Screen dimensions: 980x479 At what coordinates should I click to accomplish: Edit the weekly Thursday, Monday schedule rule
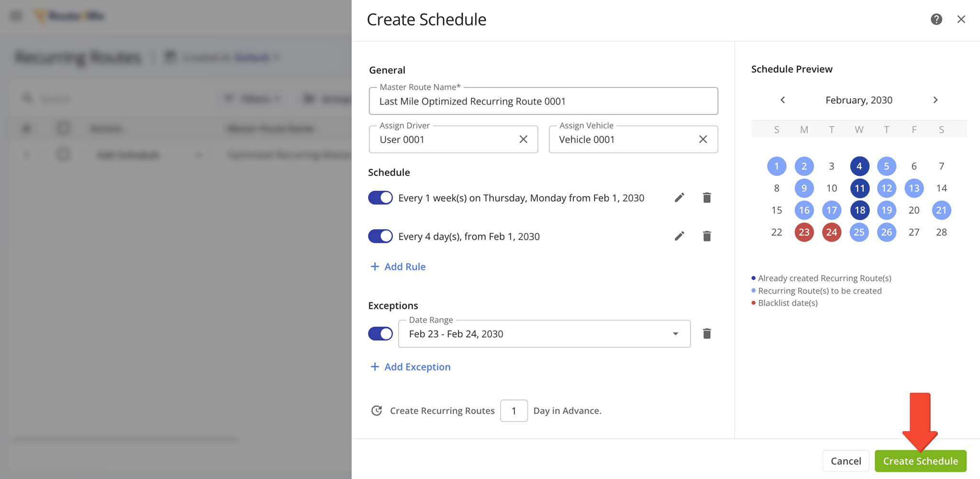click(679, 197)
